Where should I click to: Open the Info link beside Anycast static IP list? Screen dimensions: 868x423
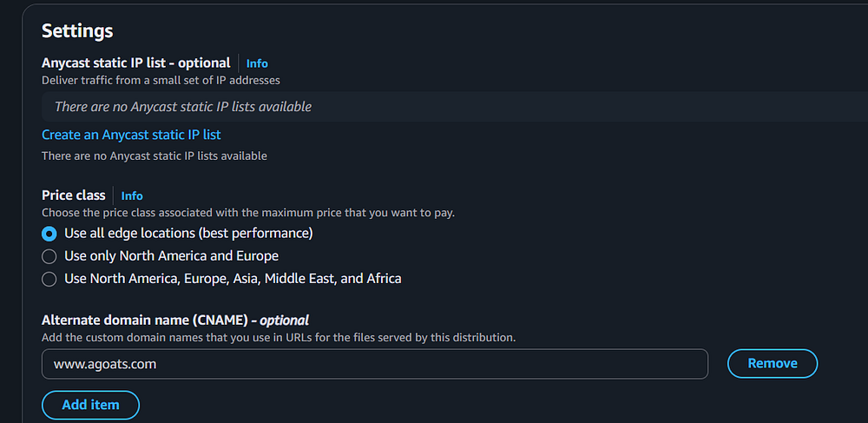point(257,63)
